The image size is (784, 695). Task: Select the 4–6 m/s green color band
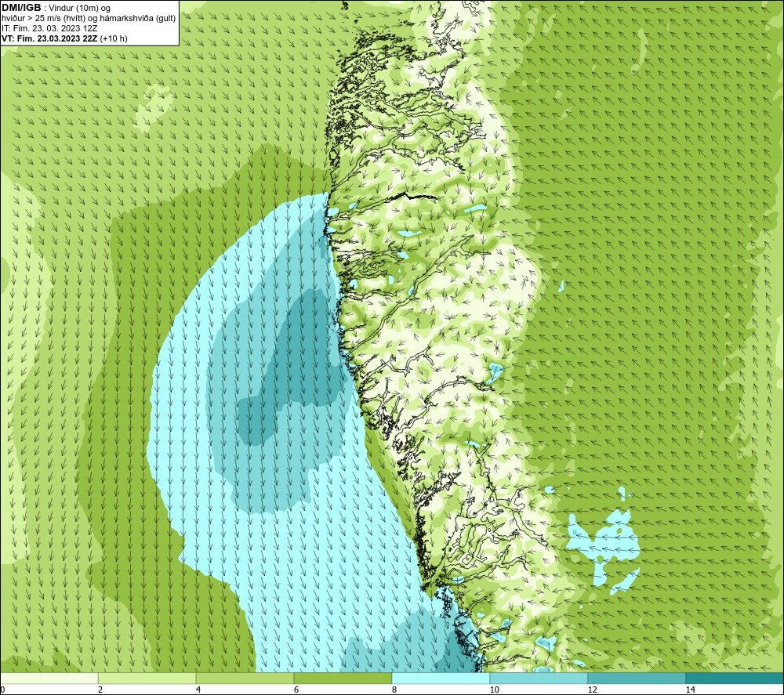pos(245,679)
